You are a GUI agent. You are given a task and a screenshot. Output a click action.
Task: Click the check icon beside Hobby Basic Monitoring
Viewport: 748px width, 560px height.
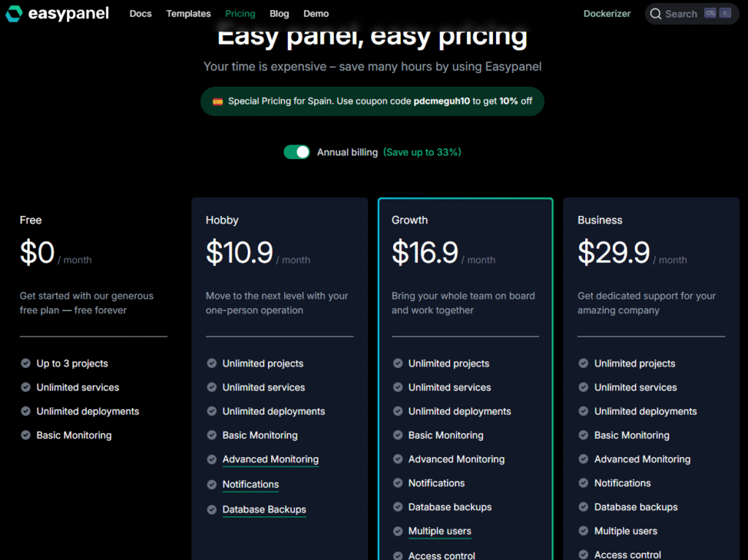point(212,435)
